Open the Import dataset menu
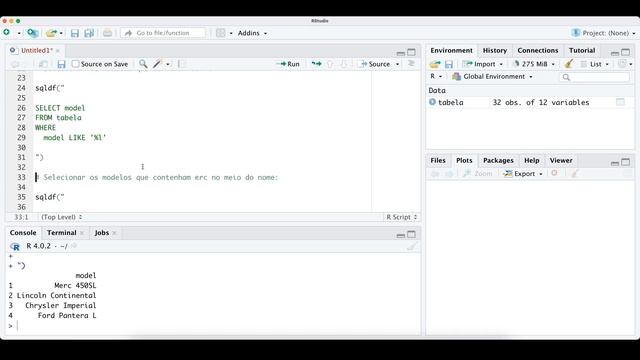This screenshot has height=360, width=640. [484, 64]
